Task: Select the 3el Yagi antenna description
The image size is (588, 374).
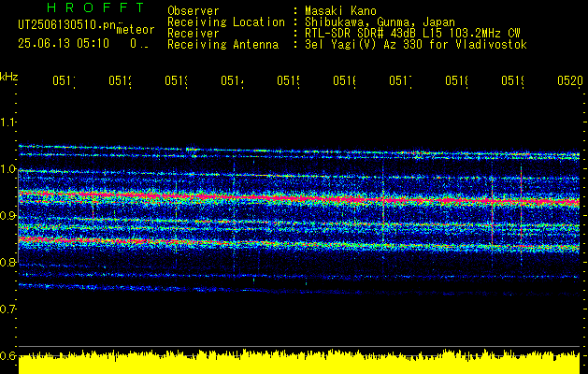Action: click(x=416, y=45)
